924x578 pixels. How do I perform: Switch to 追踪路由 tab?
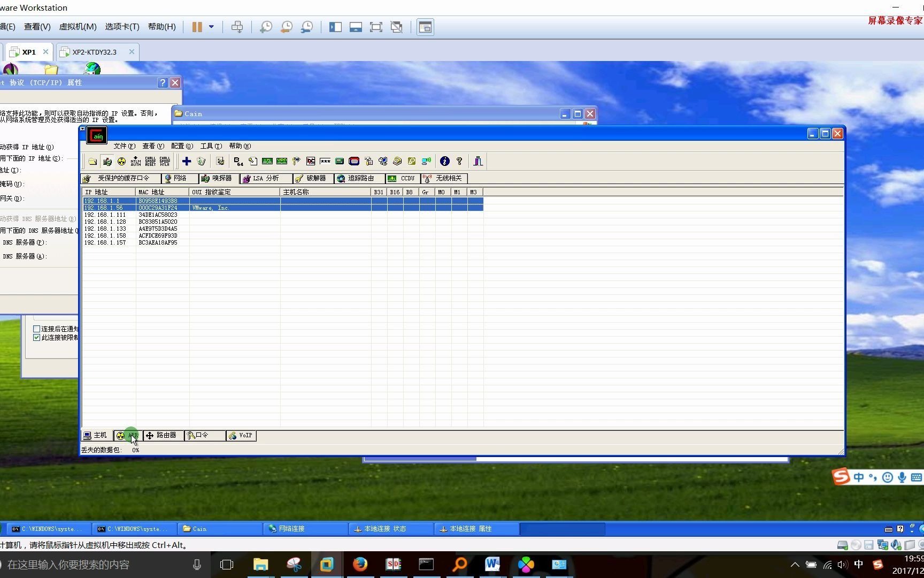coord(359,178)
